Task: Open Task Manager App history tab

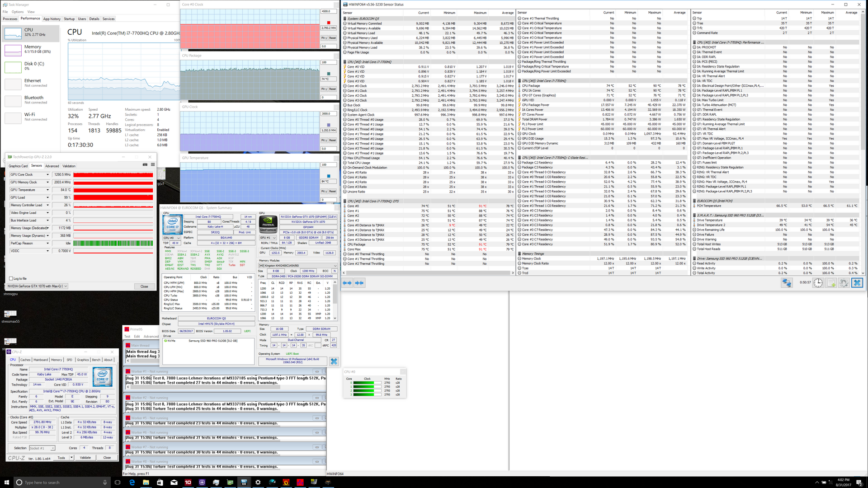Action: [x=52, y=19]
